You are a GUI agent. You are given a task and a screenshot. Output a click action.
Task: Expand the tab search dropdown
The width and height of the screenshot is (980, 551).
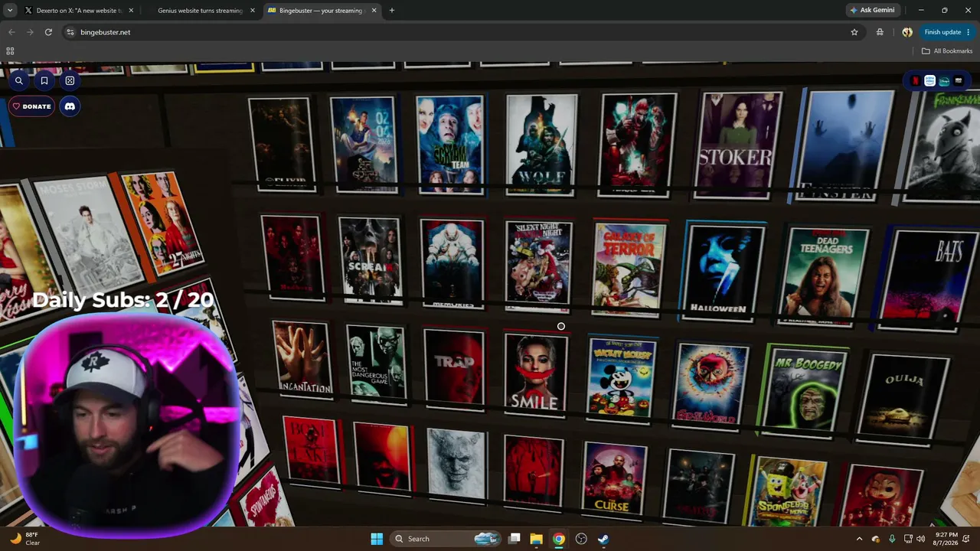(x=10, y=11)
